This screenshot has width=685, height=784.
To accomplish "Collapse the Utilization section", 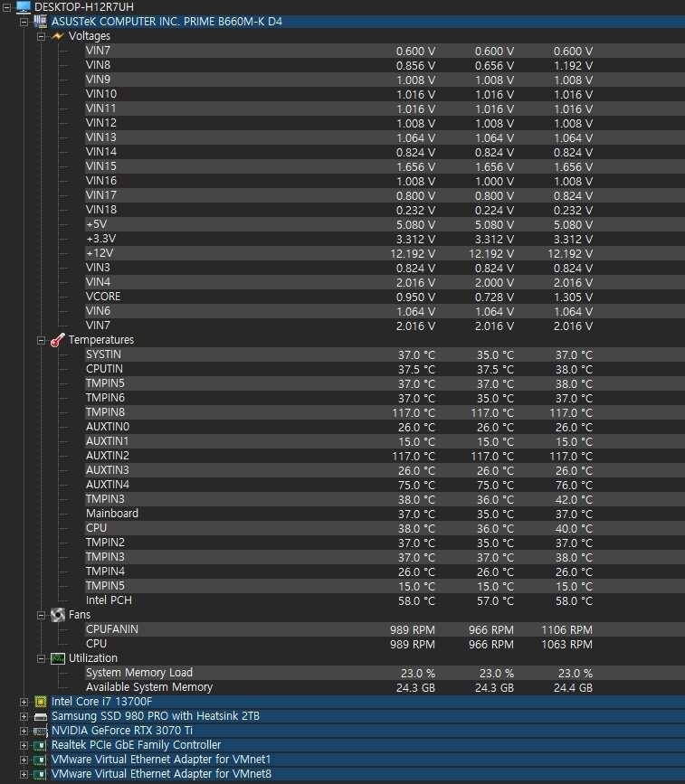I will tap(41, 659).
